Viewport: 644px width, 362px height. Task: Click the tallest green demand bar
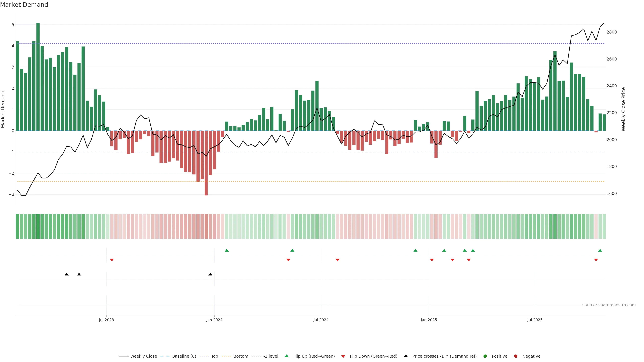tap(38, 75)
